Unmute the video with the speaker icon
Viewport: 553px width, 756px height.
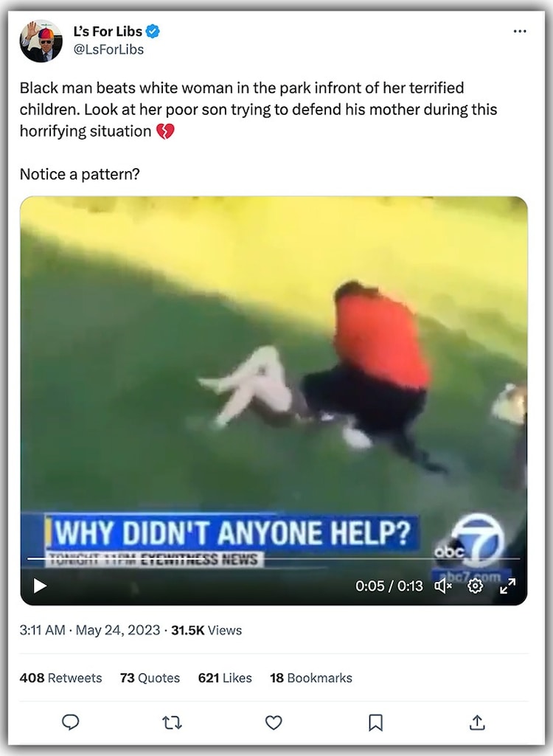[x=442, y=586]
